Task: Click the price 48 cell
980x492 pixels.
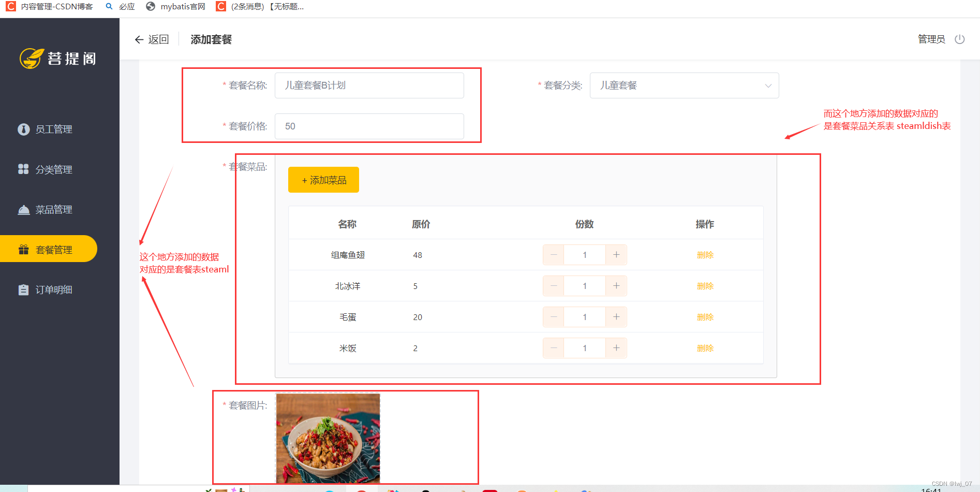Action: click(x=418, y=255)
